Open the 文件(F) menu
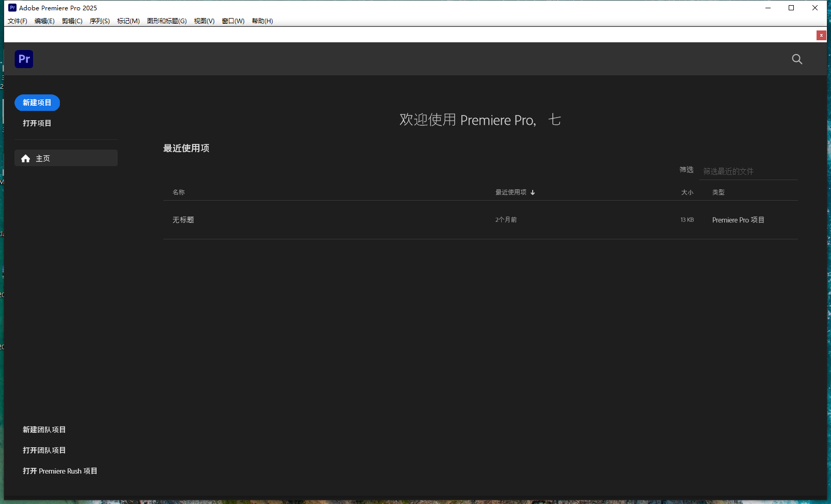Screen dimensions: 831x504 point(17,21)
